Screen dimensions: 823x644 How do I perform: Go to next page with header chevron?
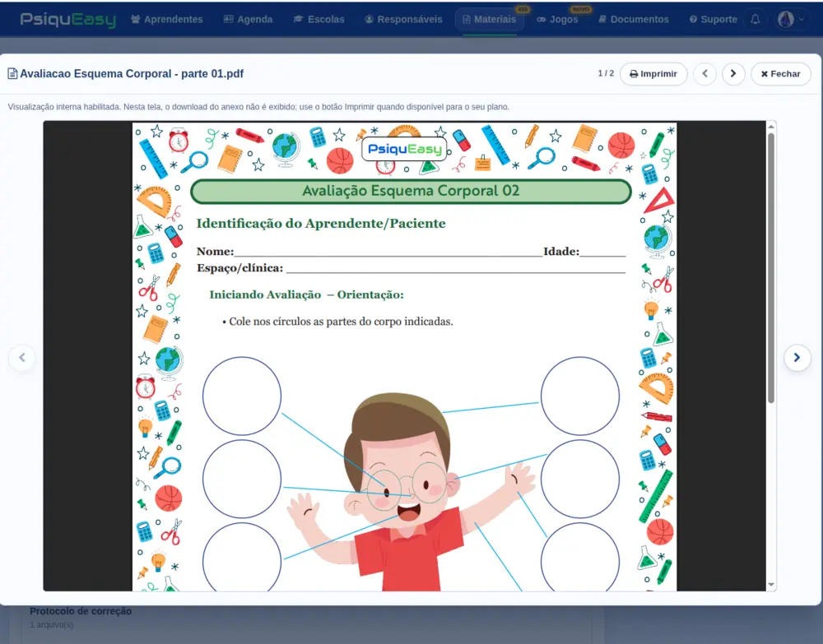(733, 74)
